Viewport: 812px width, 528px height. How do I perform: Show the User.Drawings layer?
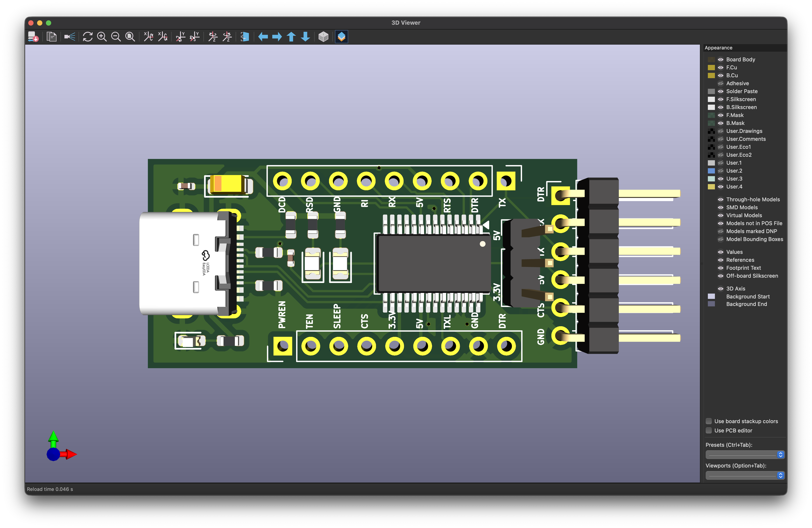[721, 131]
